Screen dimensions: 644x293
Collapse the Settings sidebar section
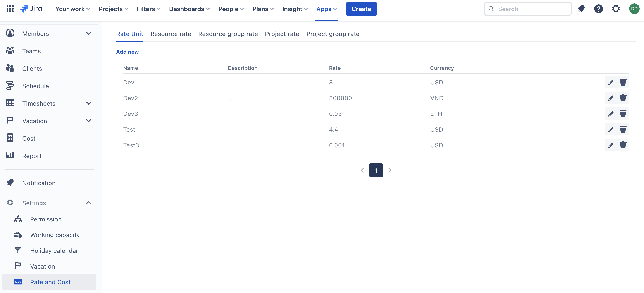pyautogui.click(x=88, y=203)
